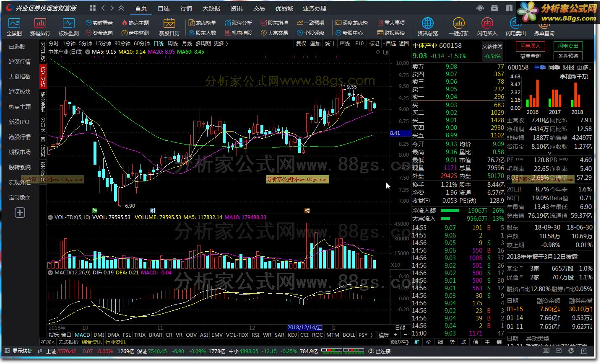Select 30分钟 chart period
601x364 pixels.
122,43
